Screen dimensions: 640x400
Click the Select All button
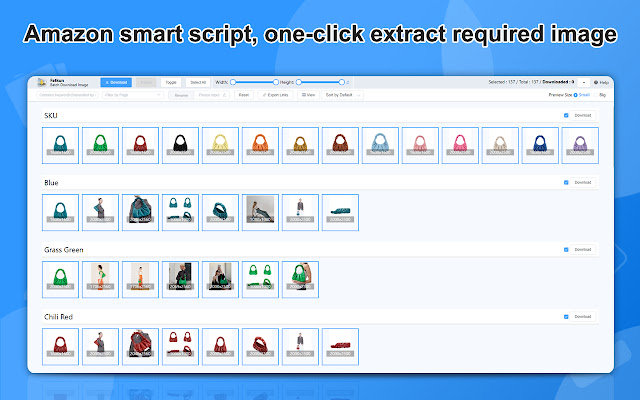pos(198,82)
